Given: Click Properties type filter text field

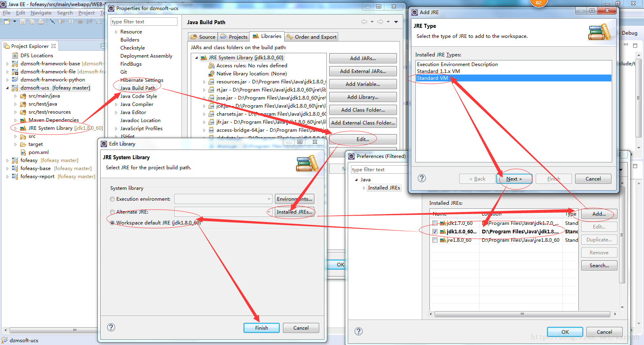Looking at the screenshot, I should pos(144,21).
